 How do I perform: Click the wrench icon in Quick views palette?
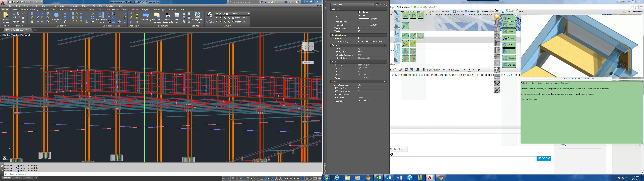(x=397, y=20)
